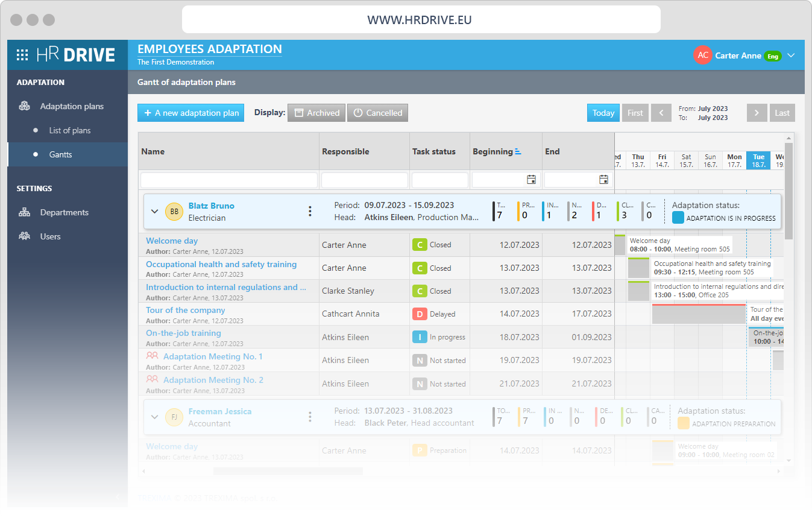
Task: Expand the Carter Anne account dropdown
Action: pyautogui.click(x=792, y=55)
